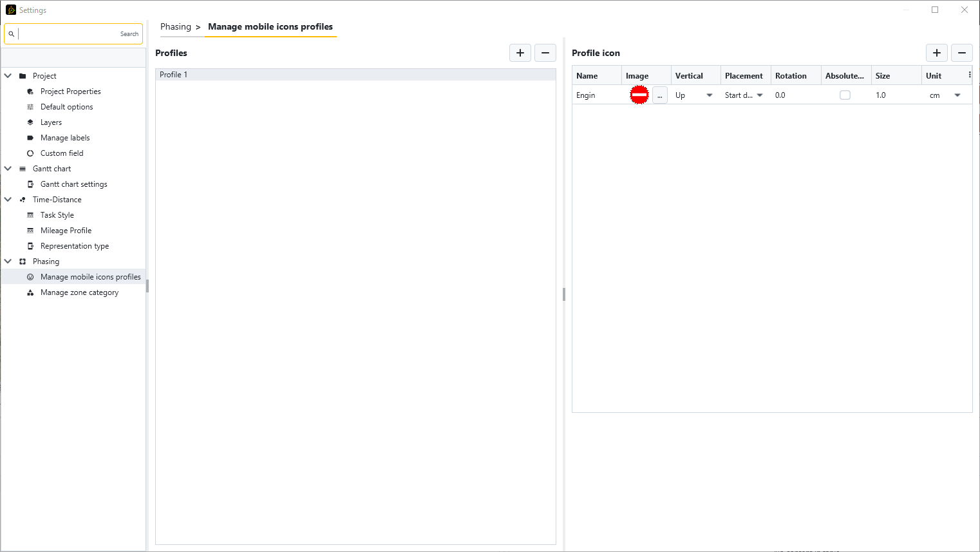
Task: Open the table column options menu
Action: [x=970, y=75]
